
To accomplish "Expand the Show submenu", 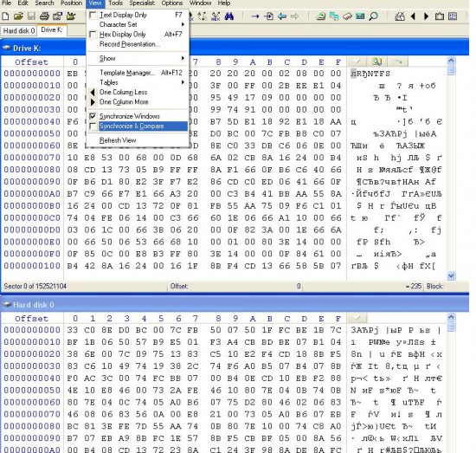I will [138, 58].
